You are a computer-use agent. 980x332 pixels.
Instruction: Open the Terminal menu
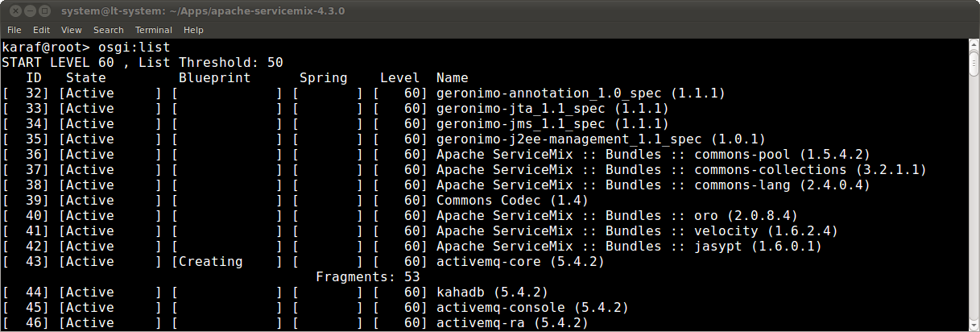pyautogui.click(x=153, y=30)
